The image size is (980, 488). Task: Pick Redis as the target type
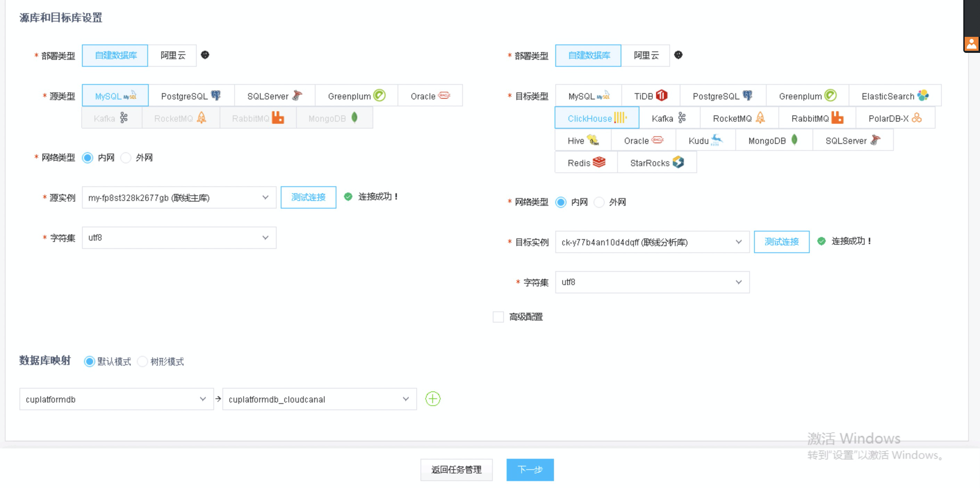[x=586, y=163]
